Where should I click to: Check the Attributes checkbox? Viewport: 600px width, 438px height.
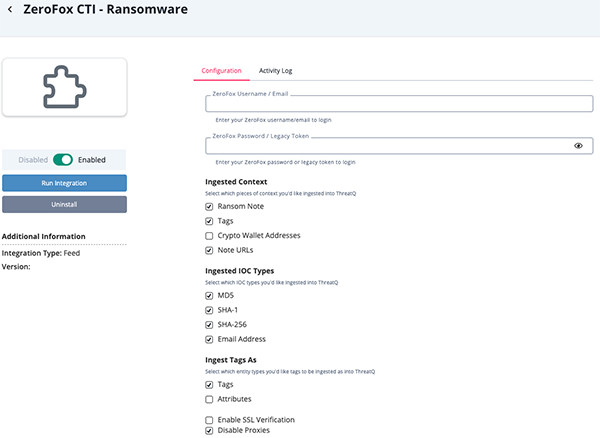(209, 399)
